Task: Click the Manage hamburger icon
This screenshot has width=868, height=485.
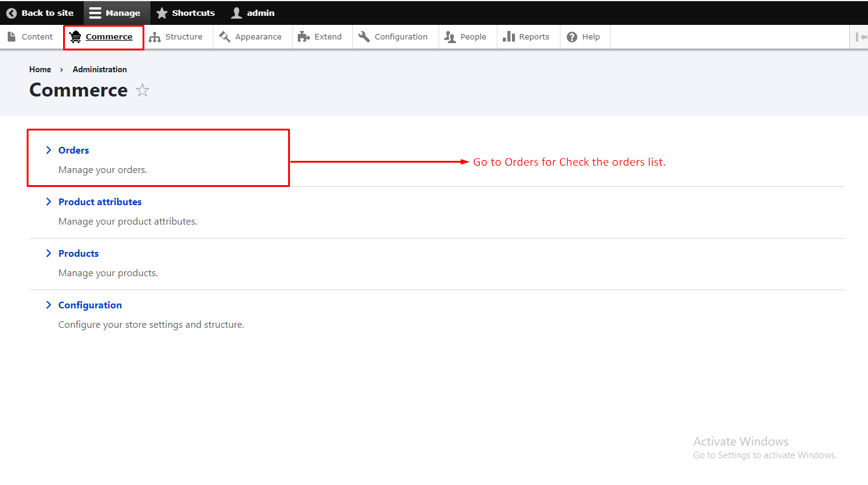Action: pyautogui.click(x=95, y=13)
